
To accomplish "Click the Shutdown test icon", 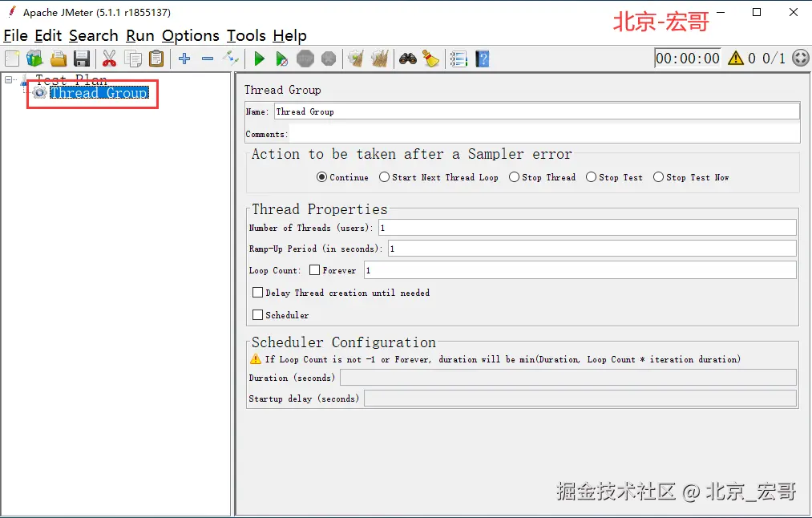I will 329,59.
